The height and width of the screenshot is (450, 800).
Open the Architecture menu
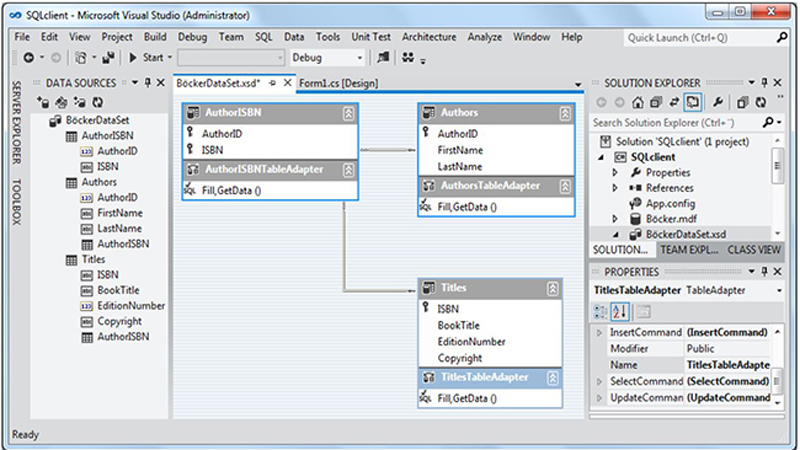coord(428,37)
